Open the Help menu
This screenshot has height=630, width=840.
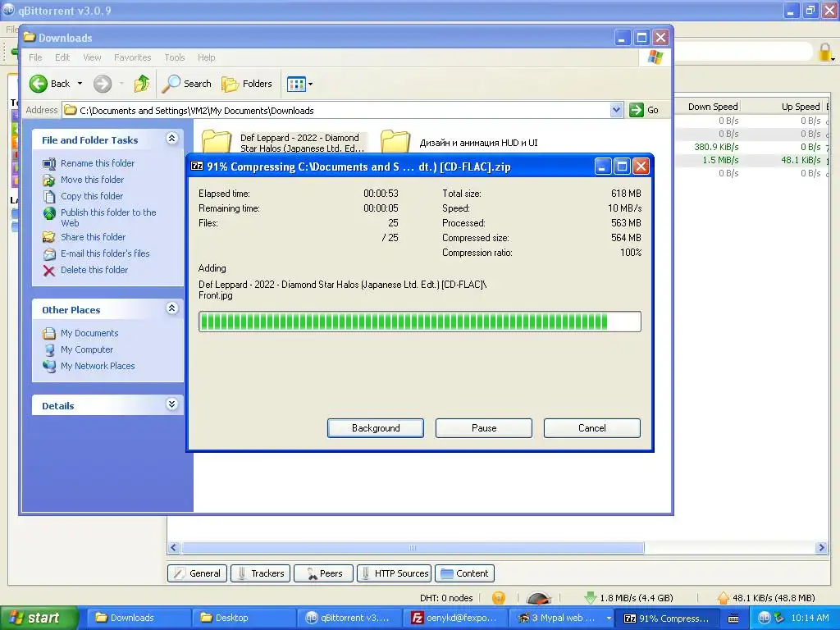206,57
